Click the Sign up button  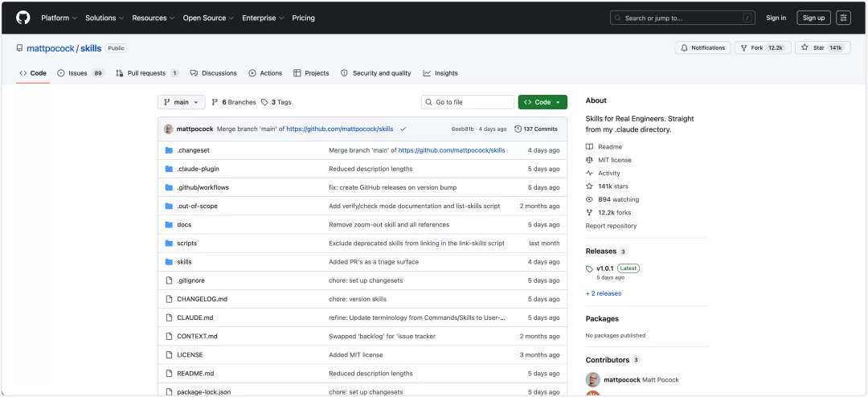tap(813, 18)
